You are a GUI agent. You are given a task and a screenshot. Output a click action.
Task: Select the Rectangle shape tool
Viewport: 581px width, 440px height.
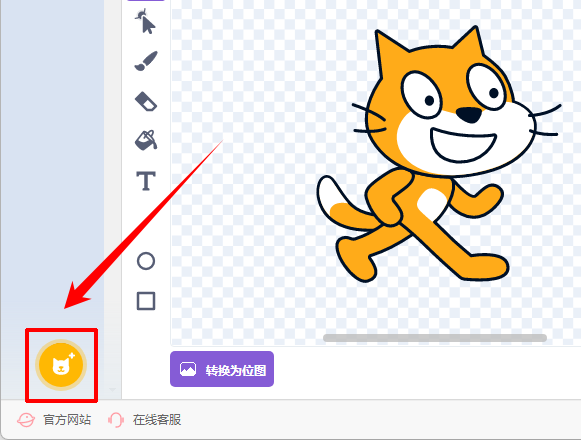point(146,301)
